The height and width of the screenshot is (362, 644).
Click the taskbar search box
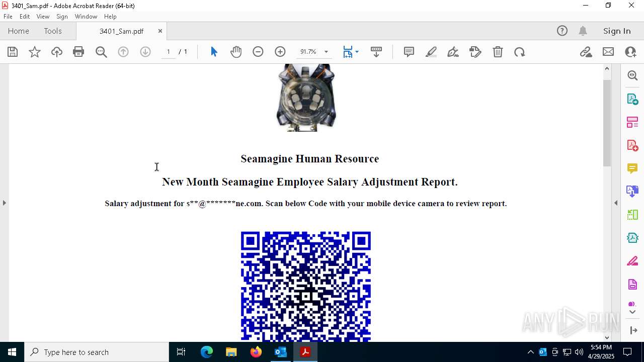point(97,352)
